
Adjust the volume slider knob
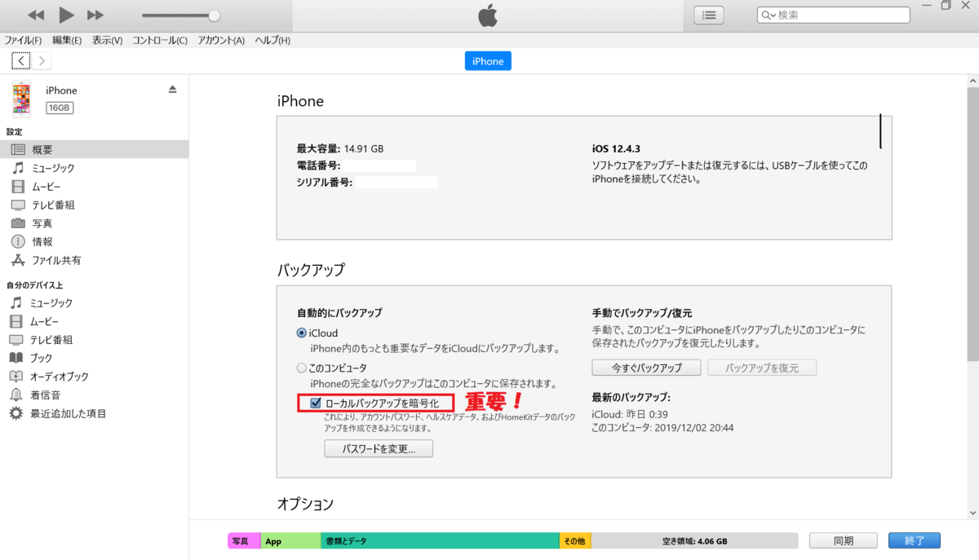(x=214, y=15)
